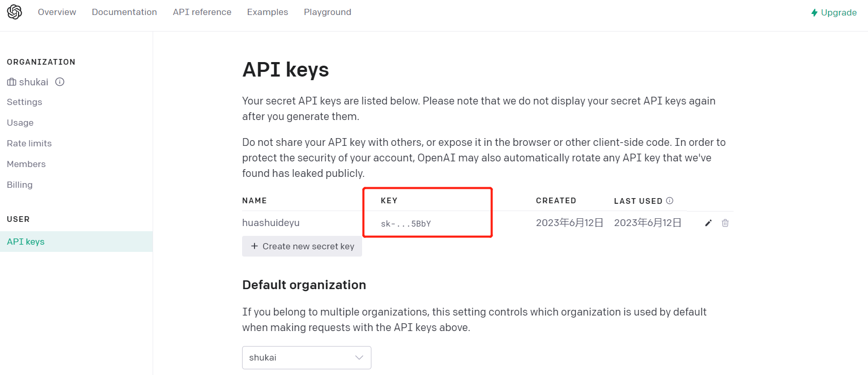
Task: Go to API reference in top navigation
Action: [202, 12]
